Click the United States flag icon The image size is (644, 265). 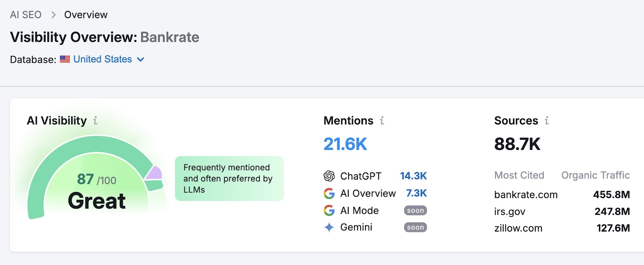[65, 59]
